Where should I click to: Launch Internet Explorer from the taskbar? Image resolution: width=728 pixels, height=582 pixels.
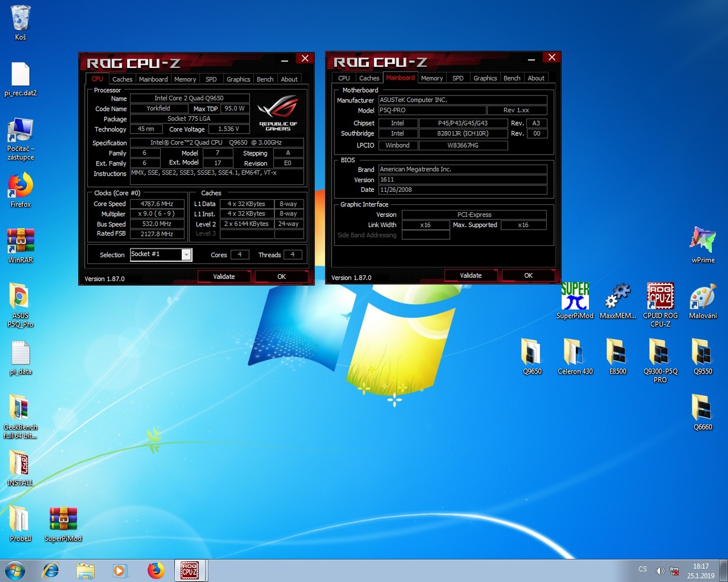coord(51,571)
